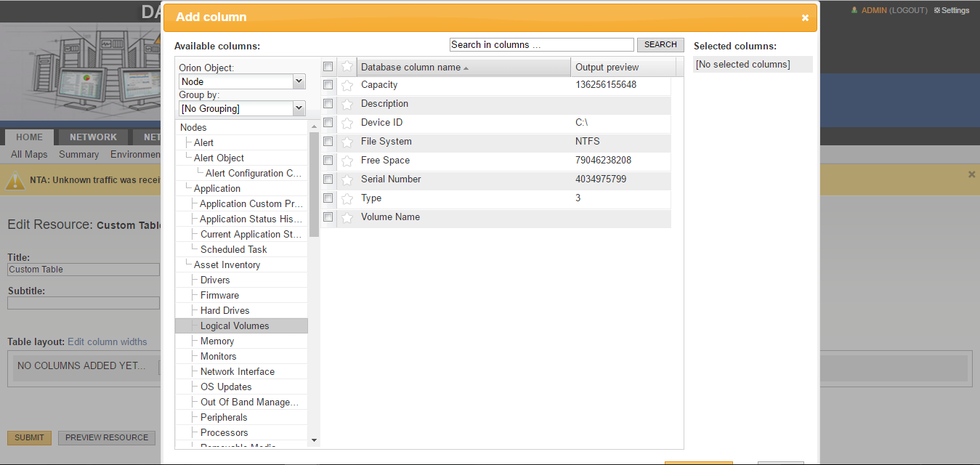Check the Capacity column checkbox

pyautogui.click(x=328, y=85)
